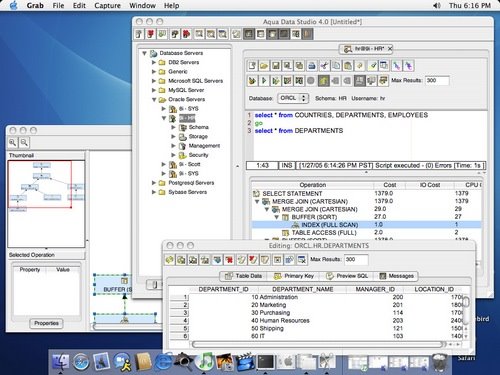Image resolution: width=500 pixels, height=375 pixels.
Task: Click the volume icon in menu bar
Action: (437, 6)
